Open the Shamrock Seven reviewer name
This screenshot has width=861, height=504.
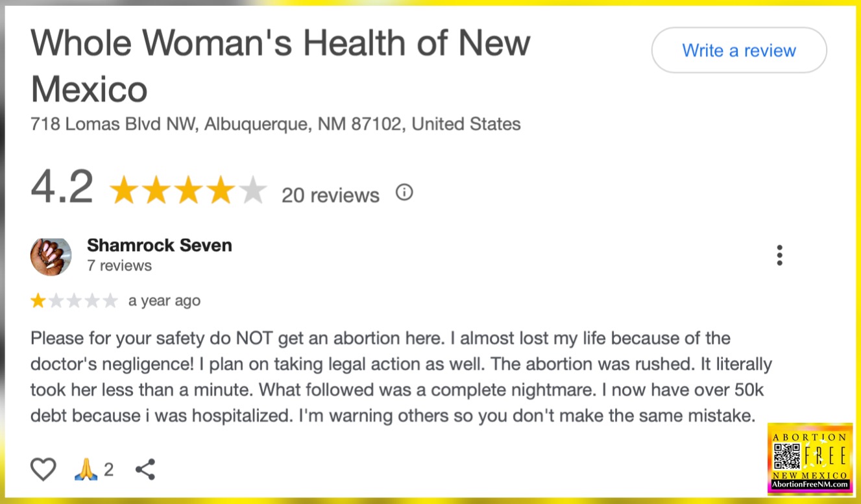pos(160,245)
